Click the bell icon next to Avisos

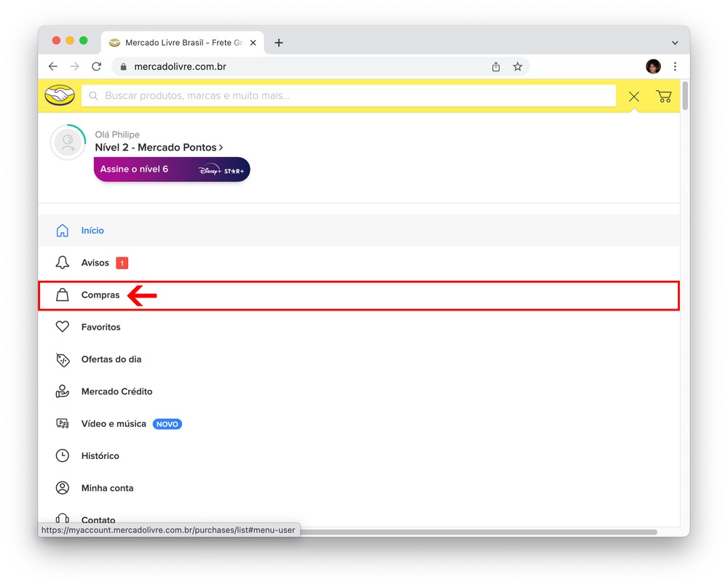pyautogui.click(x=62, y=263)
